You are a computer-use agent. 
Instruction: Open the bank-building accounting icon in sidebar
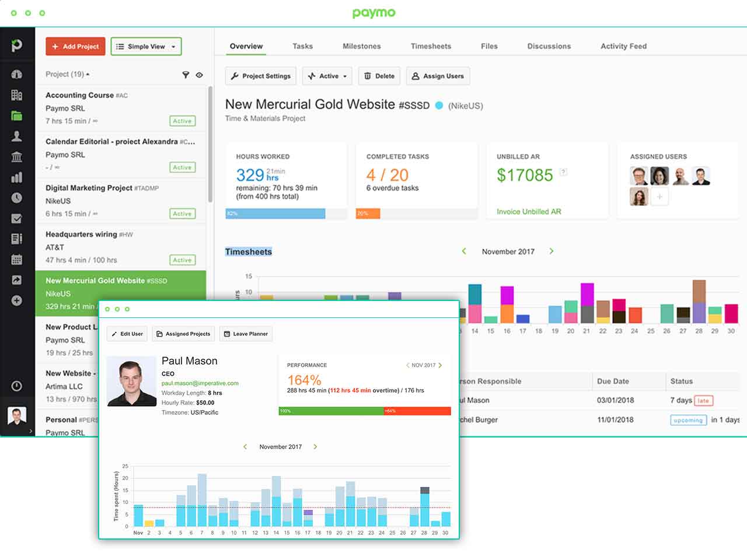(x=17, y=157)
